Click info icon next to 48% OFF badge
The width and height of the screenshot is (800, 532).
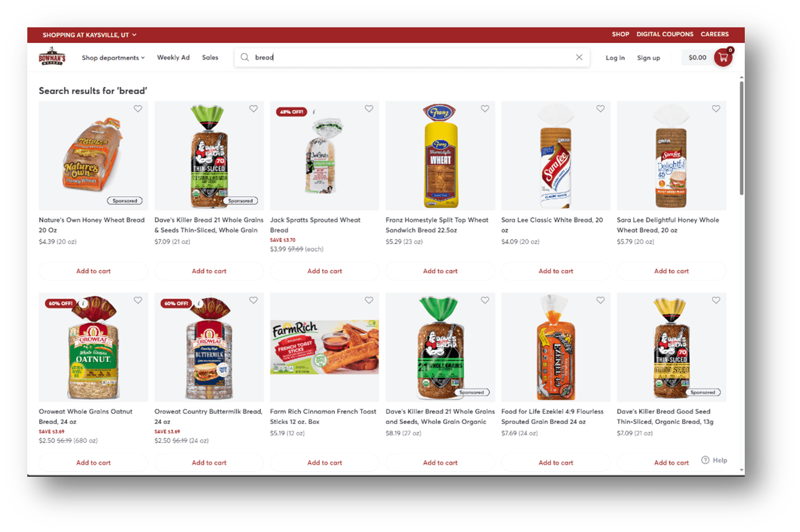(314, 112)
